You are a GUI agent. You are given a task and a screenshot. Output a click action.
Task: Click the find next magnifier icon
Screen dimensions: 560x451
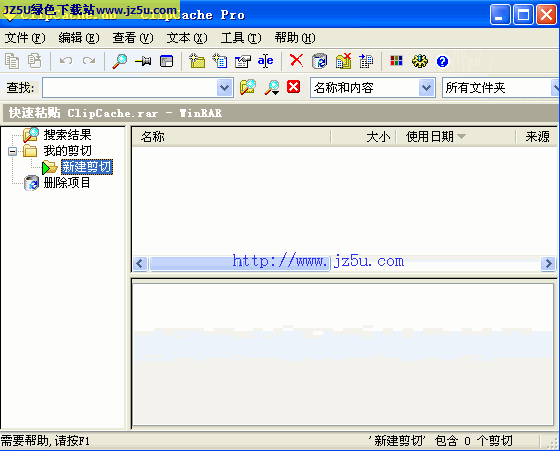coord(272,87)
